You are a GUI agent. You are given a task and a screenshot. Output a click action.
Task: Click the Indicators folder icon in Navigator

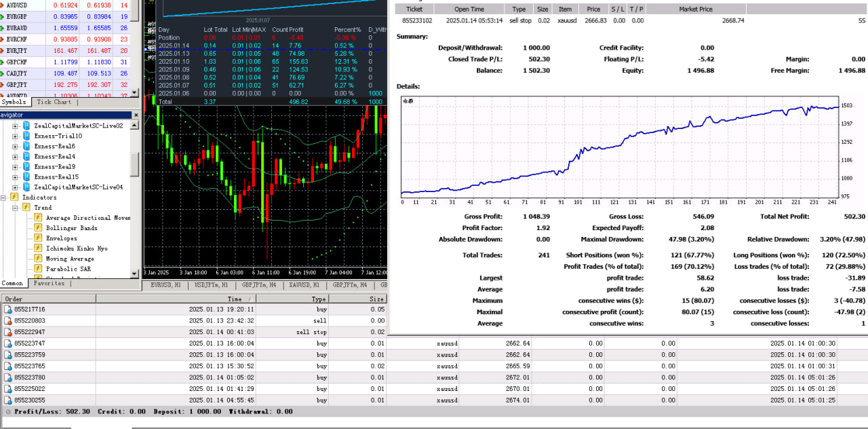14,197
